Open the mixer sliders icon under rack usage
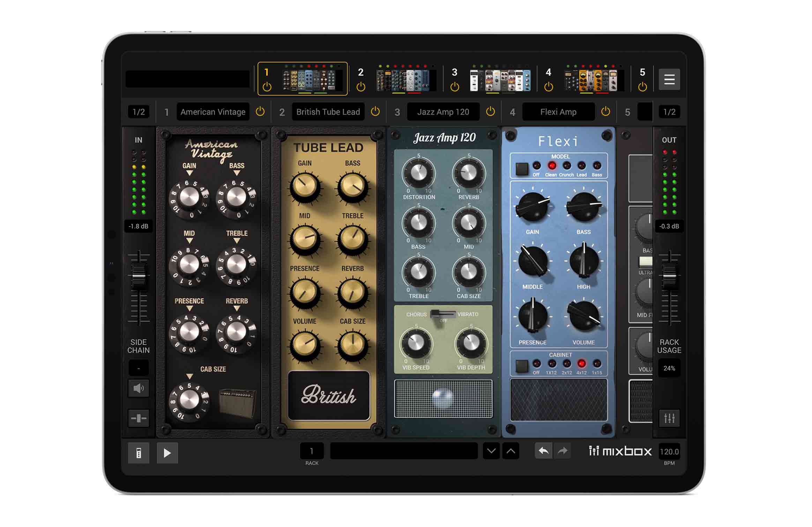Image resolution: width=812 pixels, height=527 pixels. pos(669,418)
